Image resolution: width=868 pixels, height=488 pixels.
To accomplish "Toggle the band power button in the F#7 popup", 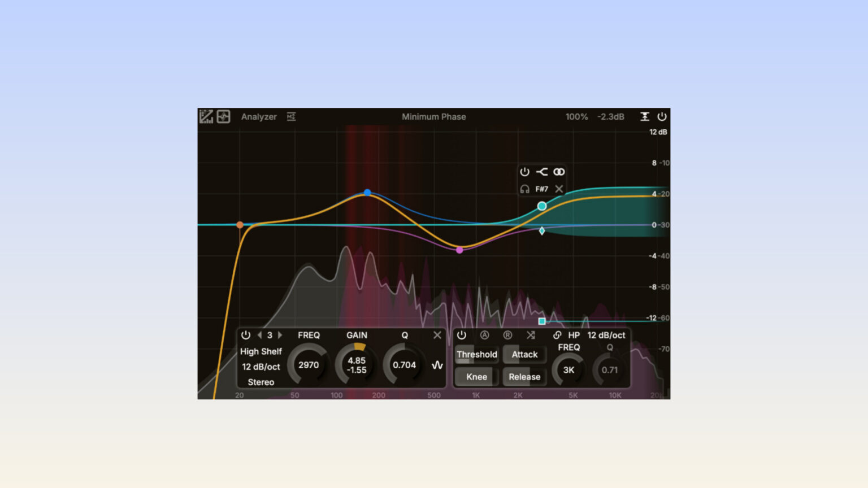I will [523, 171].
